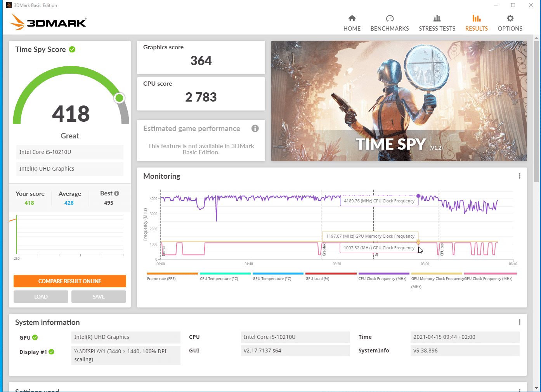This screenshot has height=392, width=541.
Task: Click the green marker on the score gauge
Action: tap(120, 98)
